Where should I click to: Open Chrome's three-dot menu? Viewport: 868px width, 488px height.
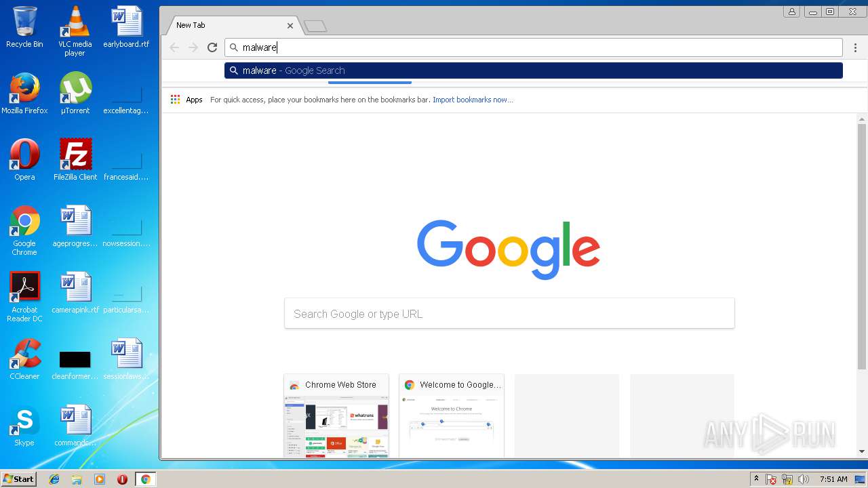click(856, 47)
